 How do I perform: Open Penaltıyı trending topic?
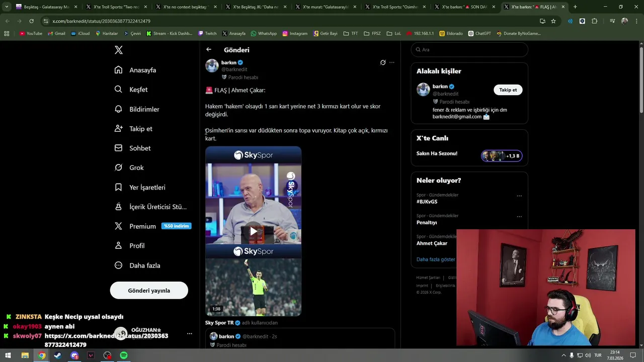tap(427, 222)
